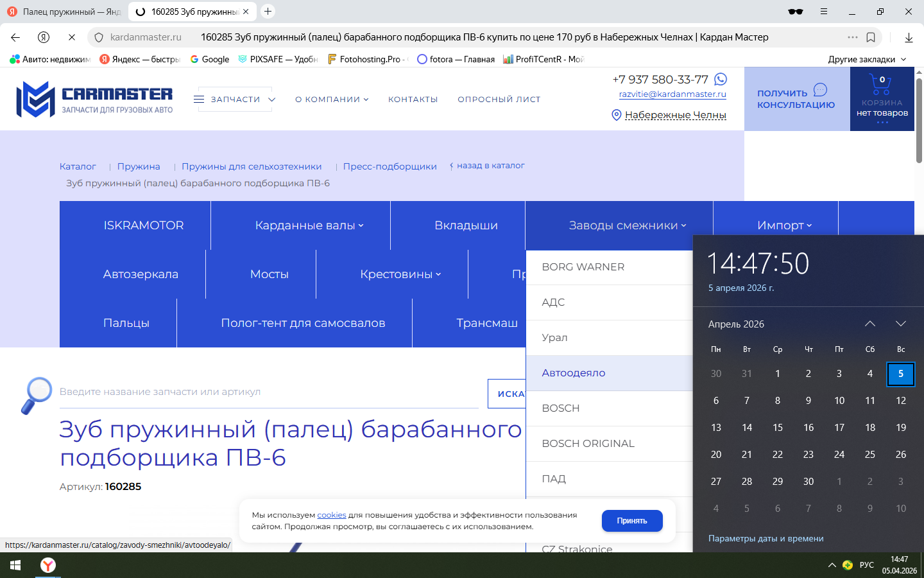Select April 15 in the calendar

[778, 428]
